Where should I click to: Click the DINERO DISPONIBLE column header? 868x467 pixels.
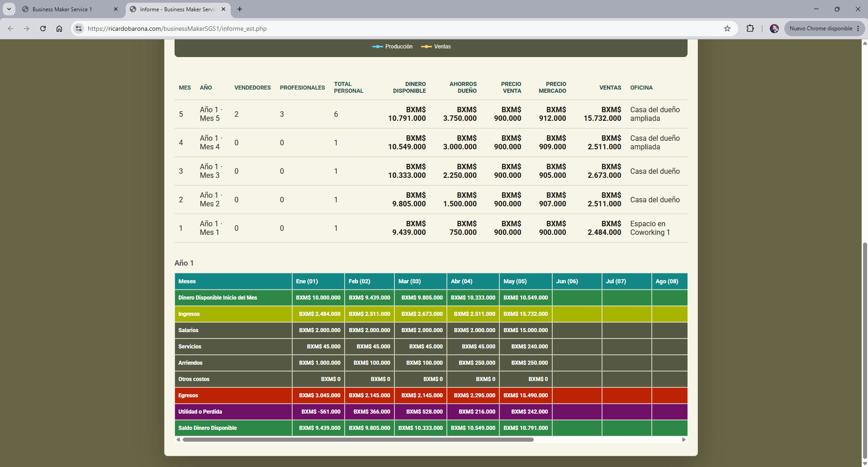coord(409,88)
